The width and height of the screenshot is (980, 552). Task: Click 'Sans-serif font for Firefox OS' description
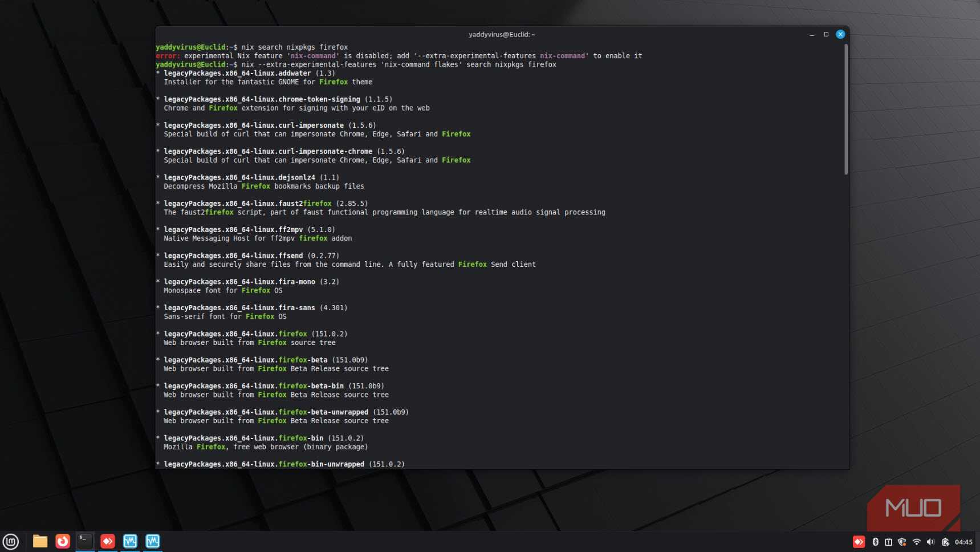pyautogui.click(x=225, y=316)
